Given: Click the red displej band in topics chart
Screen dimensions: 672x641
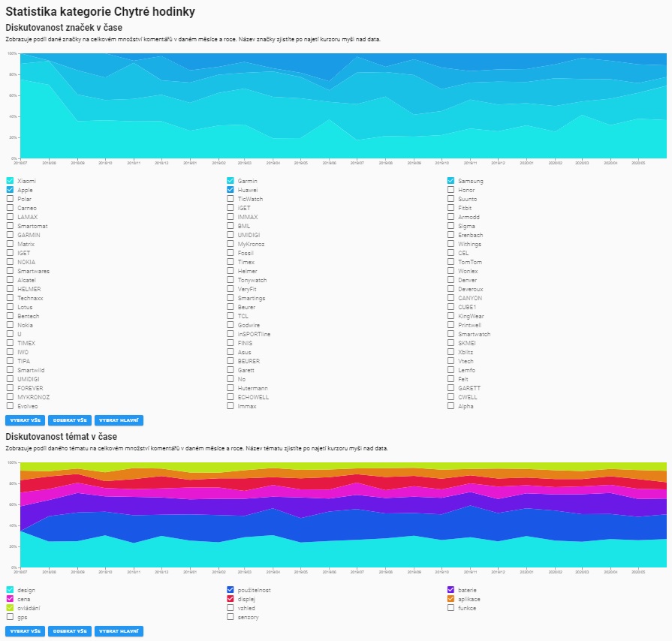Looking at the screenshot, I should [343, 480].
